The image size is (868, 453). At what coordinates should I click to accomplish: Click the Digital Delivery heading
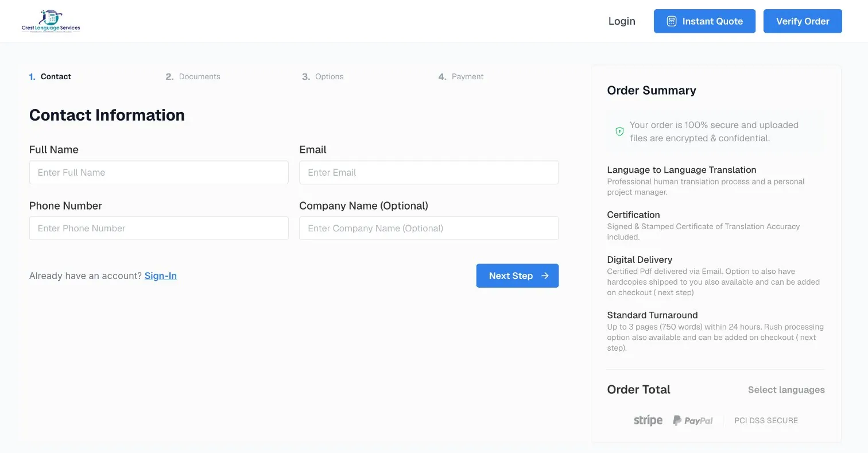click(640, 260)
